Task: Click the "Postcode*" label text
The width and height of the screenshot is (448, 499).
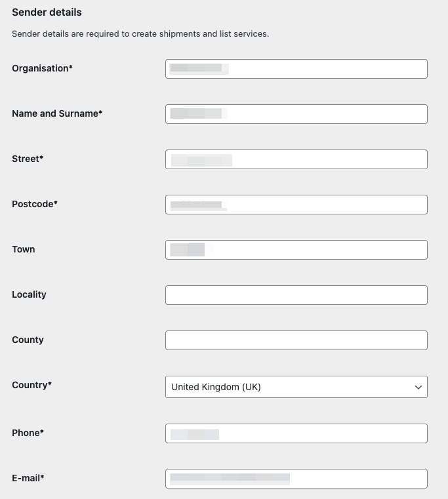Action: click(35, 204)
